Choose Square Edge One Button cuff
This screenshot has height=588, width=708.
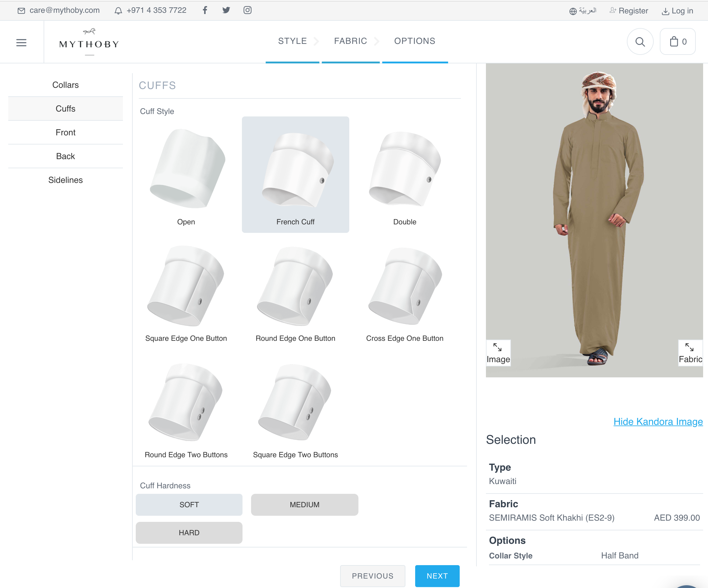186,291
